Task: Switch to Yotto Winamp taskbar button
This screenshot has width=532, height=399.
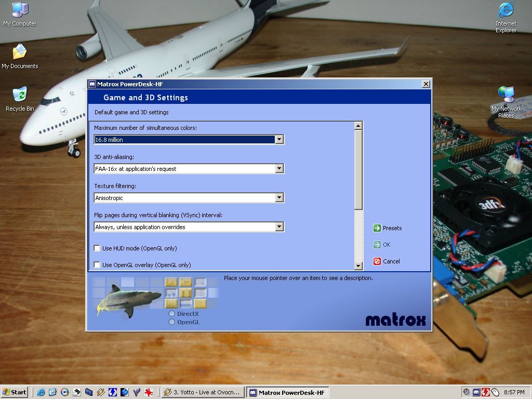Action: pyautogui.click(x=203, y=392)
